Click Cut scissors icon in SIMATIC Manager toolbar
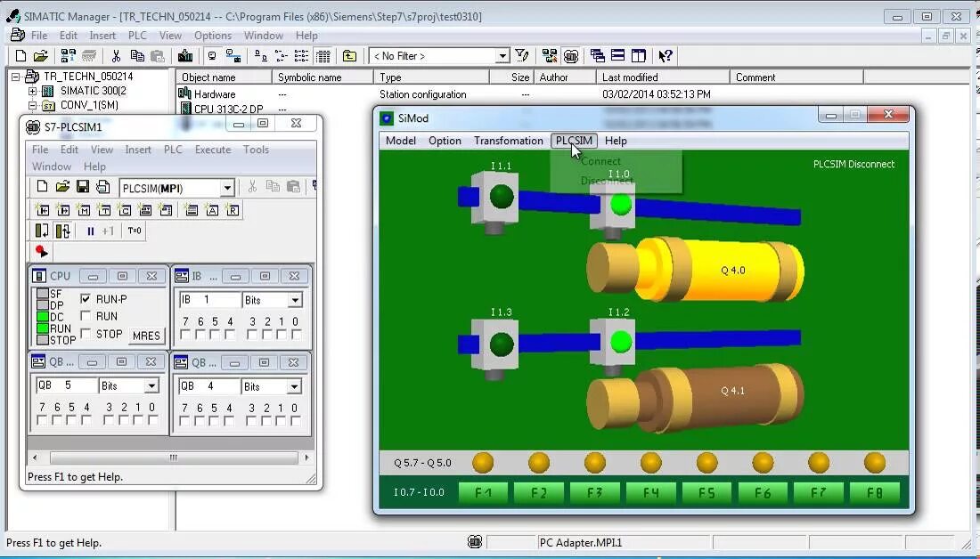 click(x=116, y=56)
